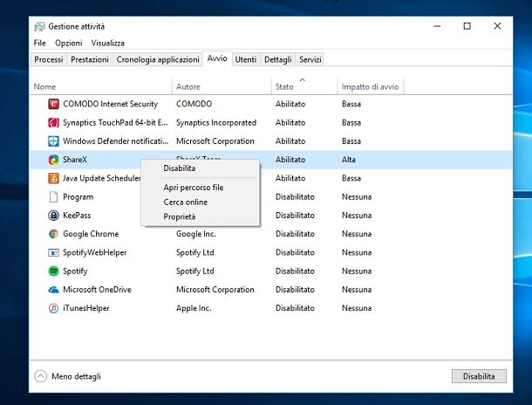This screenshot has width=532, height=405.
Task: Click the Synaptics TouchPad red icon
Action: [x=53, y=122]
